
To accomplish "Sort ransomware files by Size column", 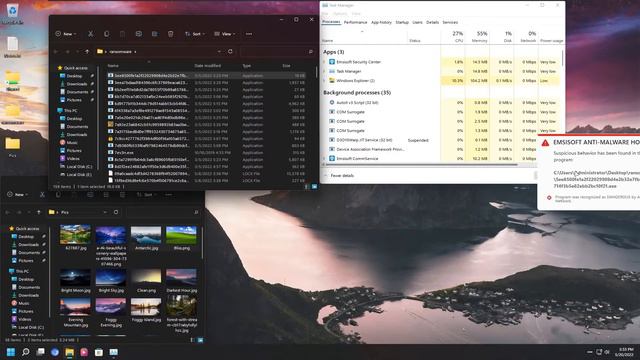I will pos(287,65).
